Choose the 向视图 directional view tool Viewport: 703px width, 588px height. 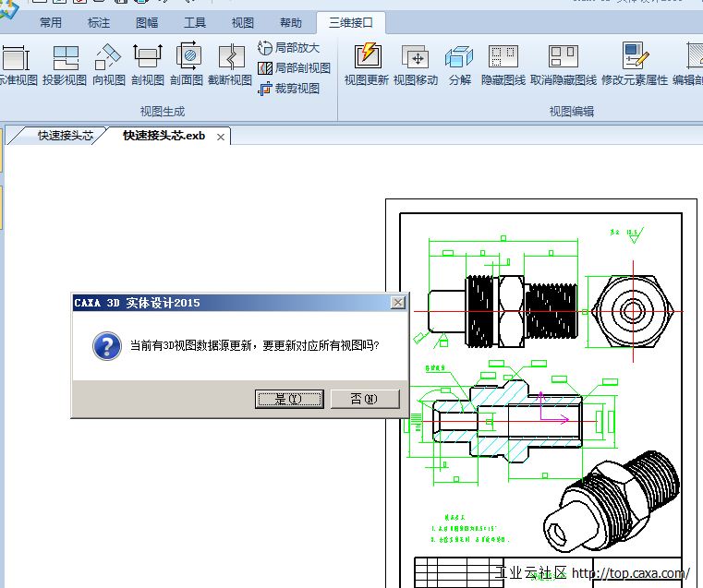point(108,64)
